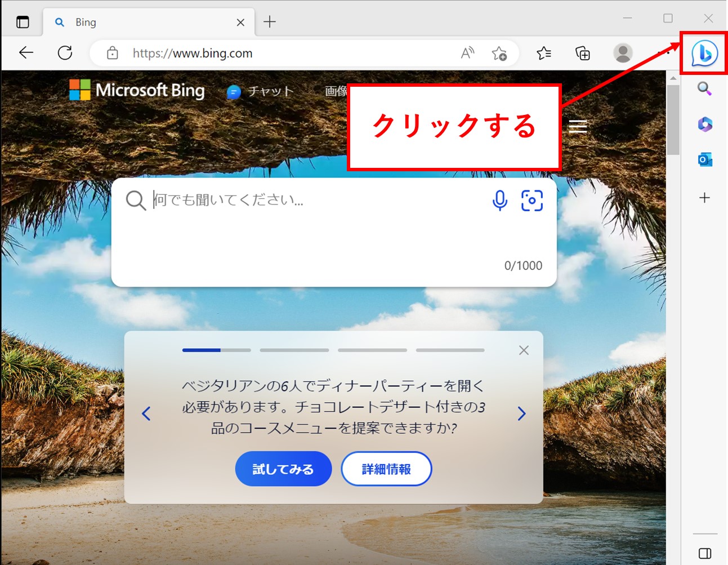
Task: Close the Bing tab
Action: [x=240, y=23]
